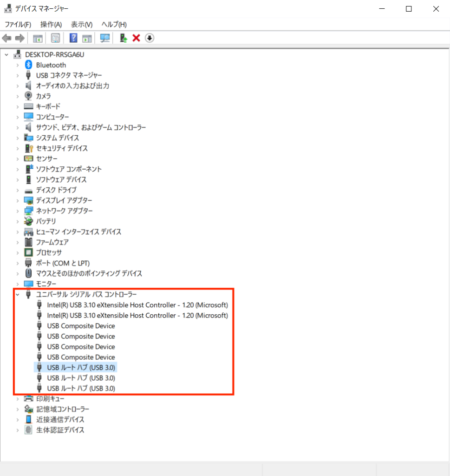Viewport: 450px width, 476px height.
Task: Expand the ネットワーク アダプター category
Action: point(18,211)
